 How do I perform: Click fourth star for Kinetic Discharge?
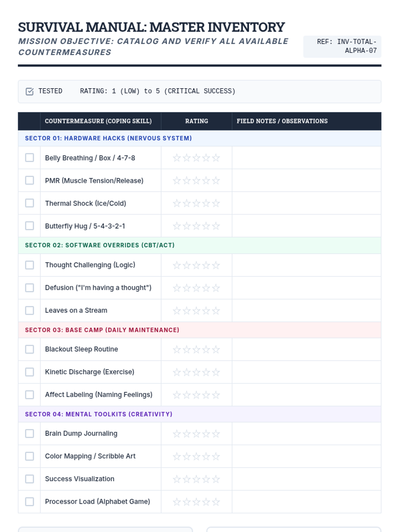pos(206,372)
